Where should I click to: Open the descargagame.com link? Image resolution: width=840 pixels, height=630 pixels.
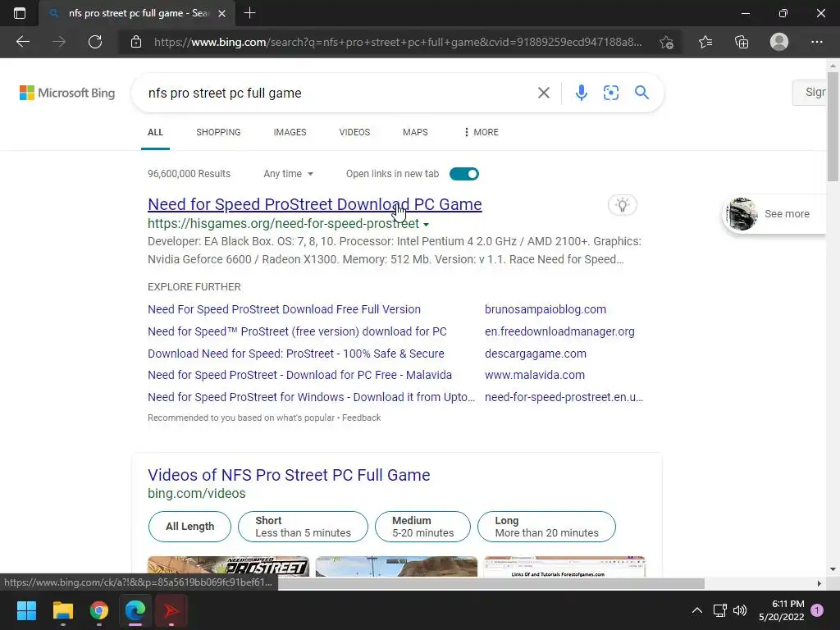click(535, 354)
